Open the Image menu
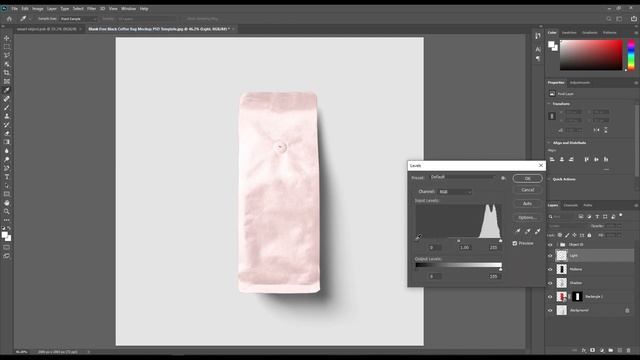 click(x=38, y=9)
